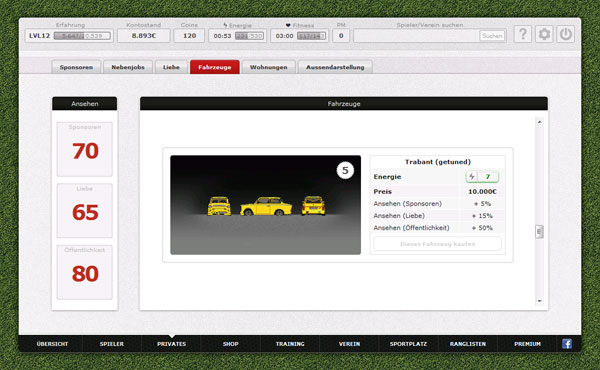Click the Suchen search button
Image resolution: width=600 pixels, height=370 pixels.
click(492, 36)
